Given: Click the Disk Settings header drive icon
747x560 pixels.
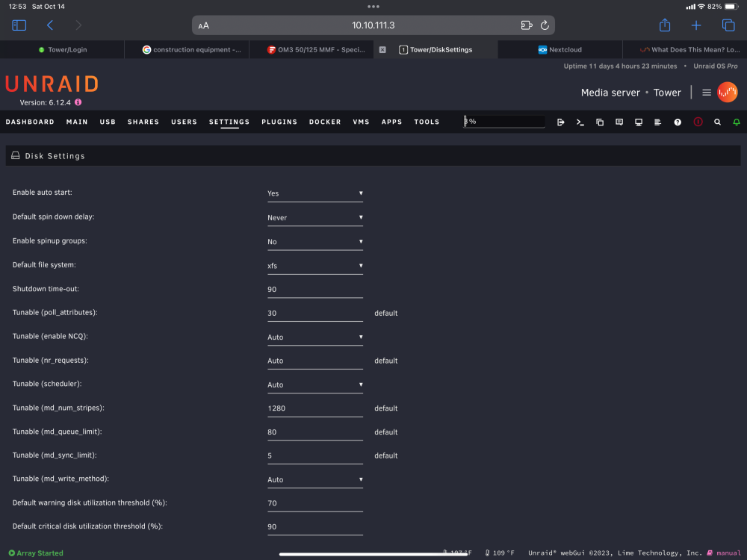Looking at the screenshot, I should pos(16,156).
